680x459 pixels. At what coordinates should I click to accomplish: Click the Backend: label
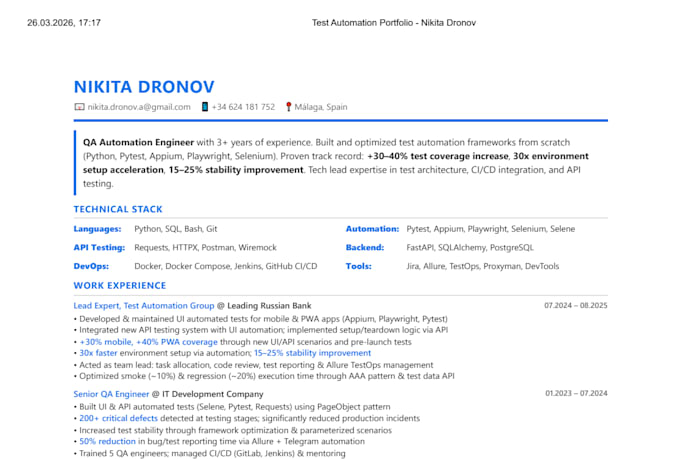click(x=365, y=247)
